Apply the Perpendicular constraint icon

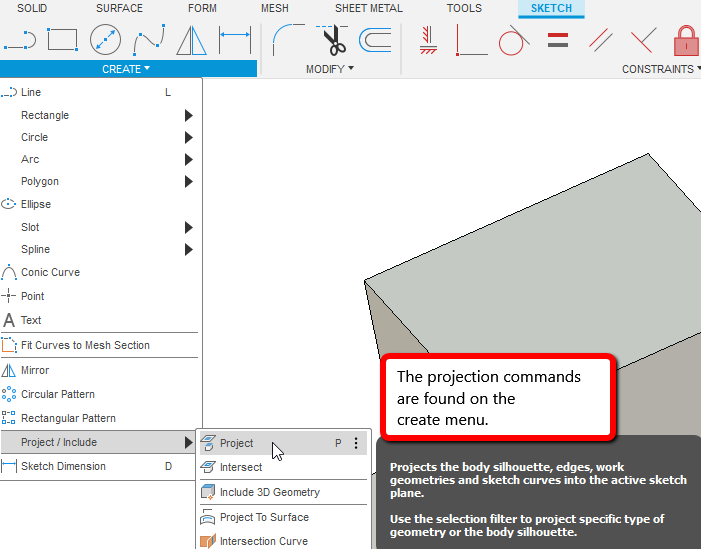tap(643, 40)
